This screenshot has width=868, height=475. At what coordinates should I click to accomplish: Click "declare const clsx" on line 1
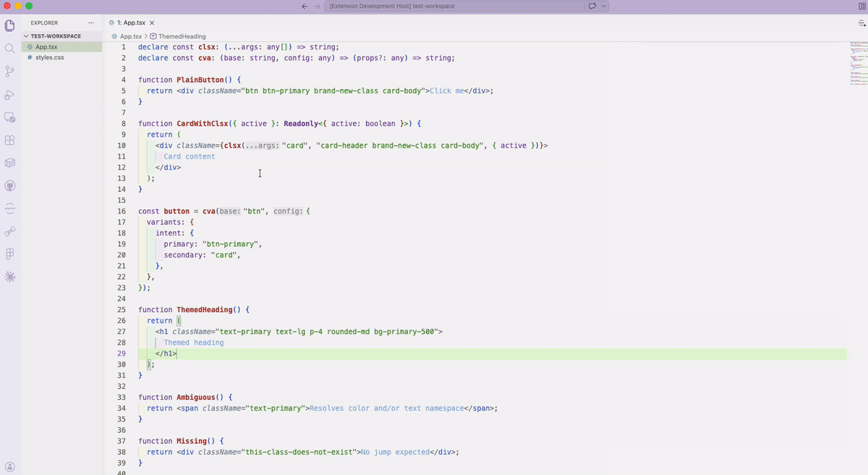(x=176, y=46)
